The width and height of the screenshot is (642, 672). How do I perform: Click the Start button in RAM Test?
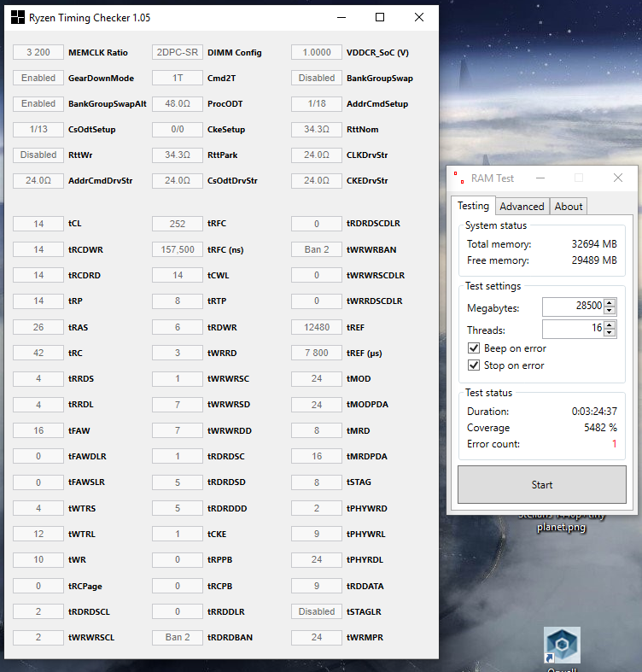point(542,485)
